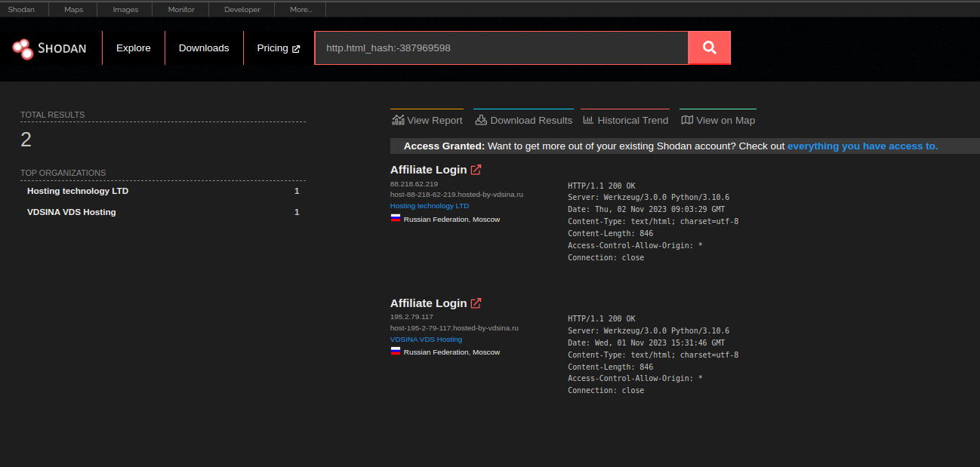Open the Maps top bar tab
Viewport: 980px width, 467px height.
click(74, 9)
